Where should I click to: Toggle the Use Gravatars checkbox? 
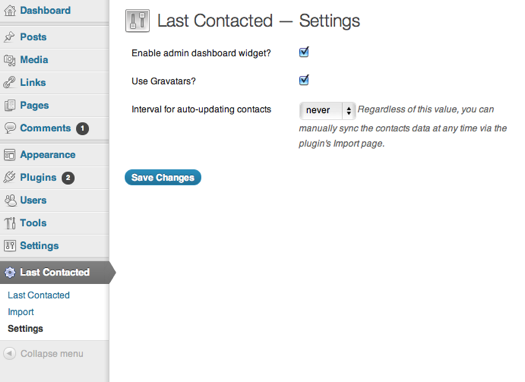304,80
